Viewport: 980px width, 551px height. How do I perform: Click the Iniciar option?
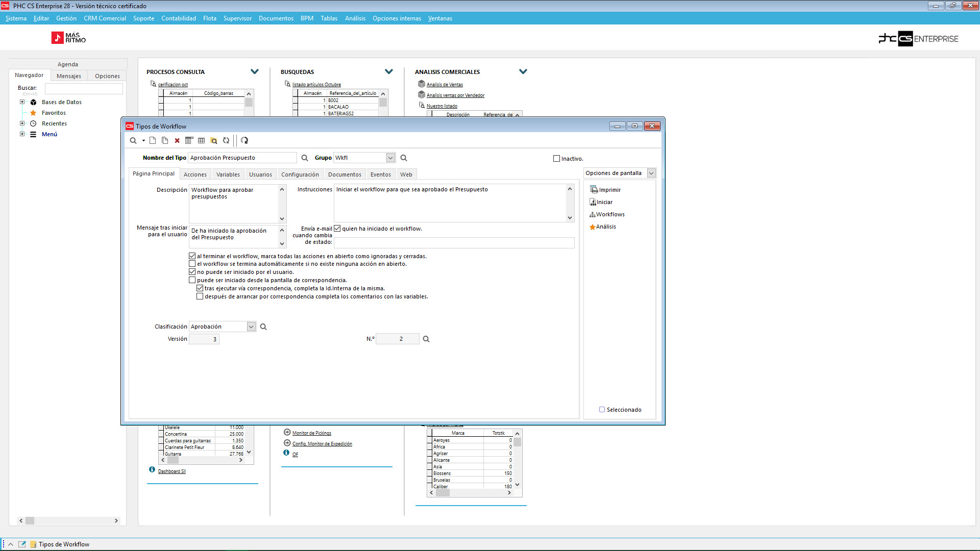click(x=601, y=202)
